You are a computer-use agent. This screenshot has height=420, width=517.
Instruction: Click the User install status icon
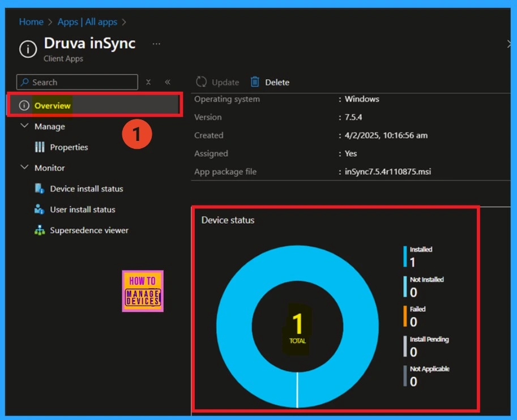point(39,209)
